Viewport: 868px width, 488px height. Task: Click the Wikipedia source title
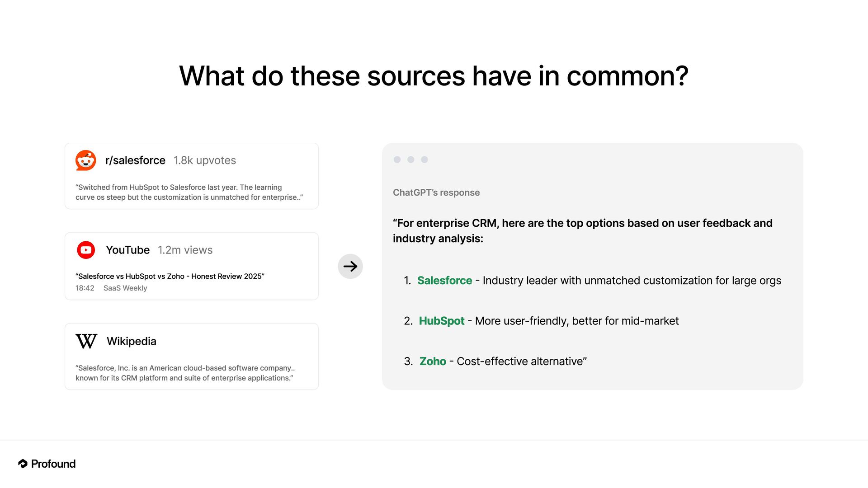[132, 341]
